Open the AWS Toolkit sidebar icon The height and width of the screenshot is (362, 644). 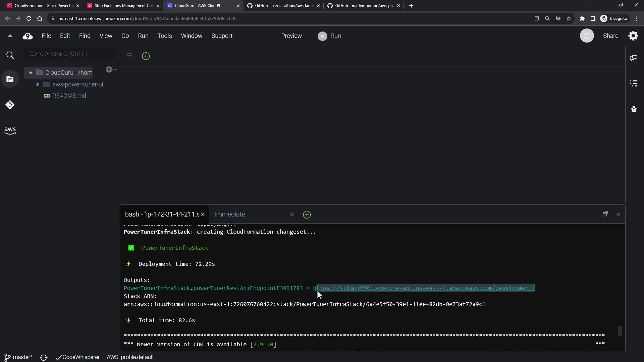pos(10,130)
